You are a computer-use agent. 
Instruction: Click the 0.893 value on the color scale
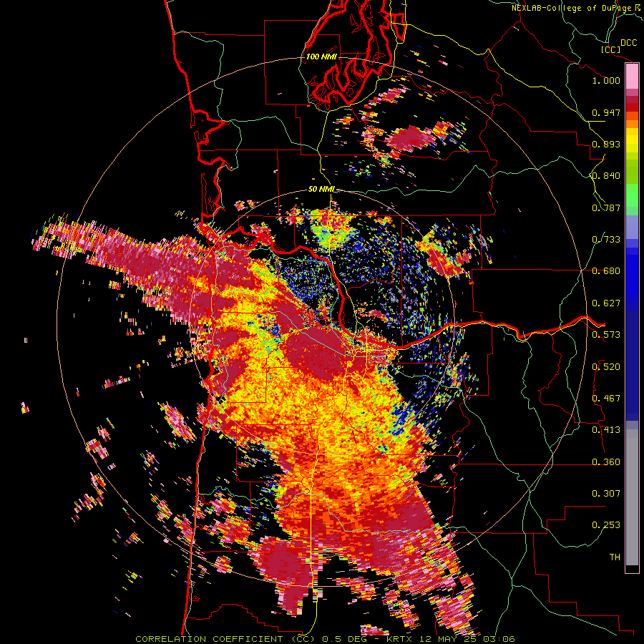(606, 144)
